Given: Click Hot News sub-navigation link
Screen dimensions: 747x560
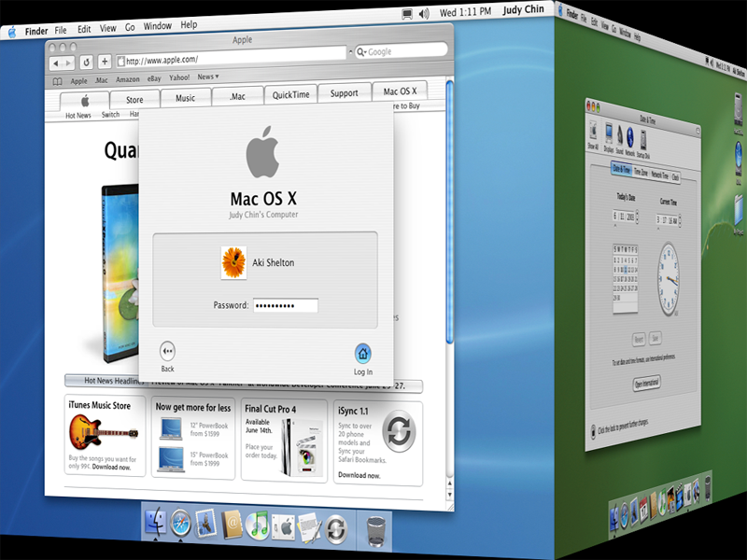Looking at the screenshot, I should 78,115.
